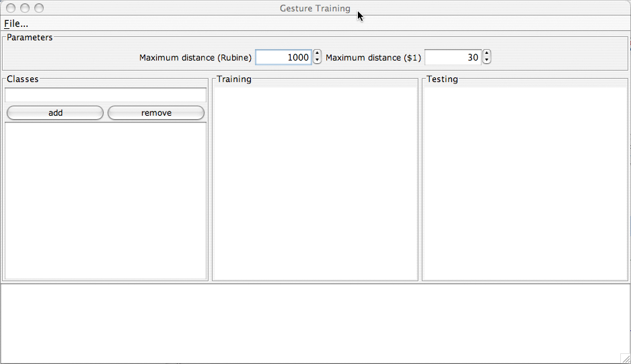
Task: Close the Gesture Training window
Action: click(x=11, y=8)
